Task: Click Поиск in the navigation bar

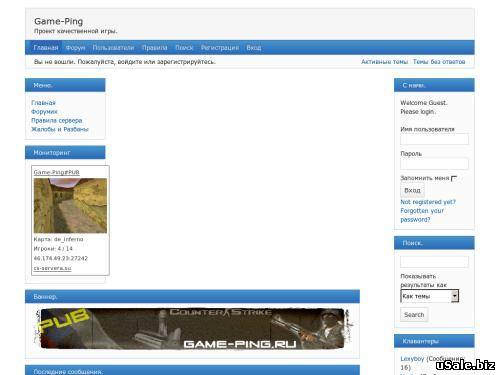Action: coord(184,48)
